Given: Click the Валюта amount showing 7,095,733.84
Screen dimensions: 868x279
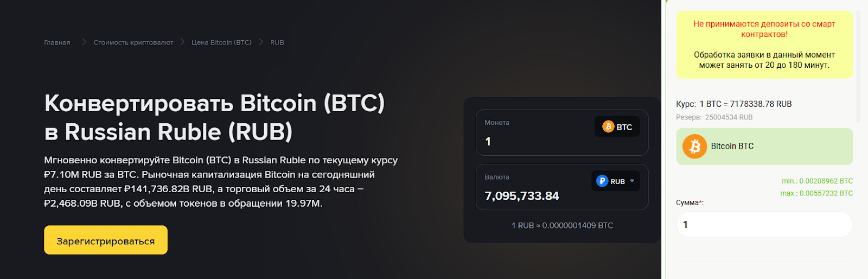Looking at the screenshot, I should point(522,196).
